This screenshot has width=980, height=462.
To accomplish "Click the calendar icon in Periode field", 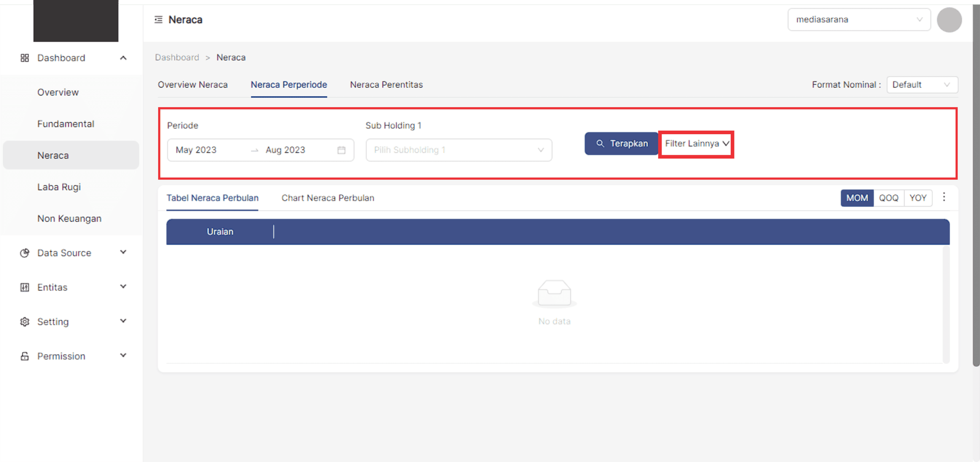I will 342,150.
